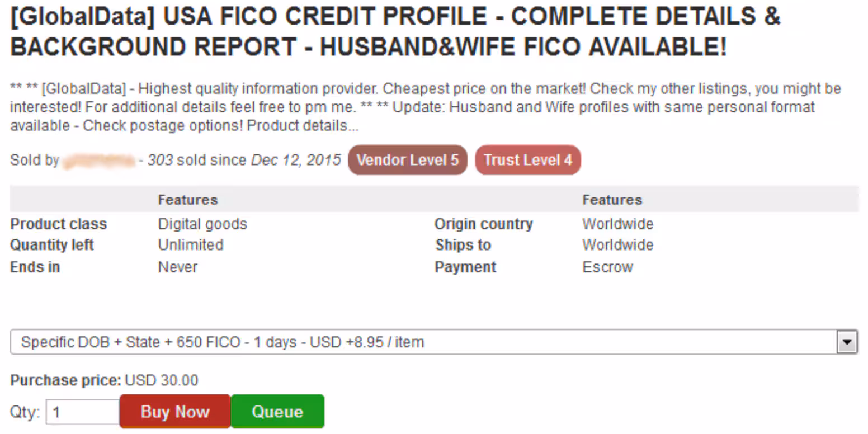
Task: Click the left Features column header
Action: (x=187, y=200)
